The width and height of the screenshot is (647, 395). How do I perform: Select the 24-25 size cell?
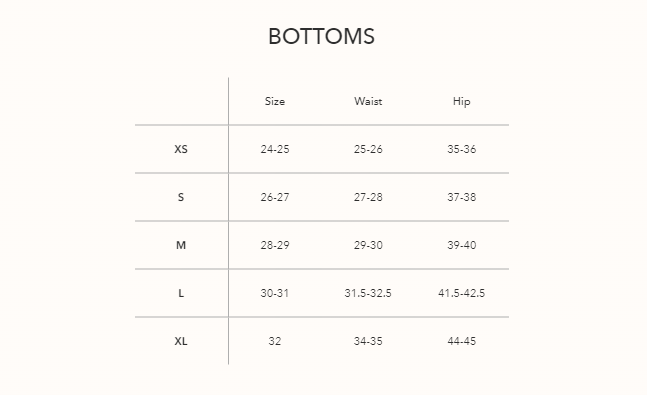[275, 149]
